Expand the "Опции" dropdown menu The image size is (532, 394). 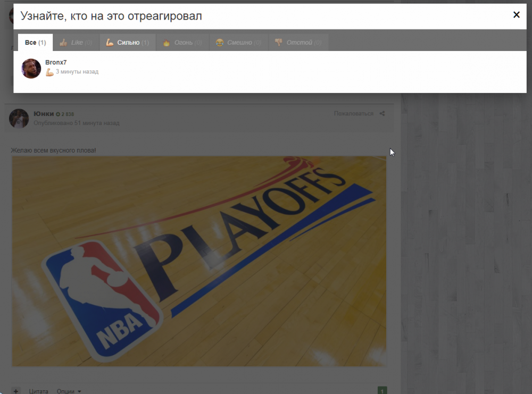click(69, 391)
